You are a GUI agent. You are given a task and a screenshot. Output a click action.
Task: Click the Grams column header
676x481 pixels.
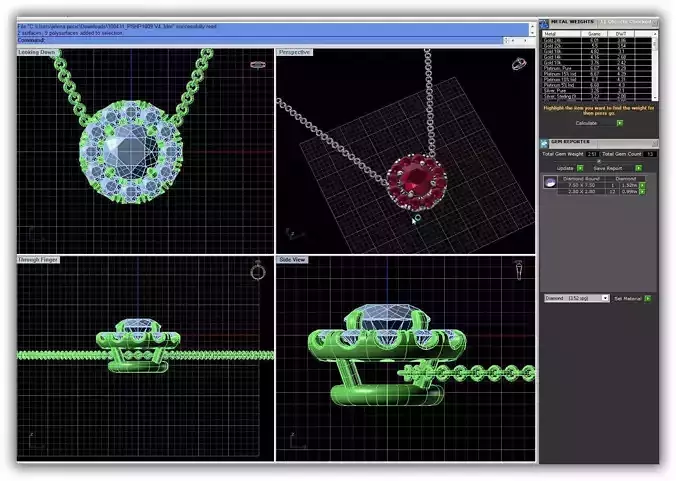tap(594, 34)
